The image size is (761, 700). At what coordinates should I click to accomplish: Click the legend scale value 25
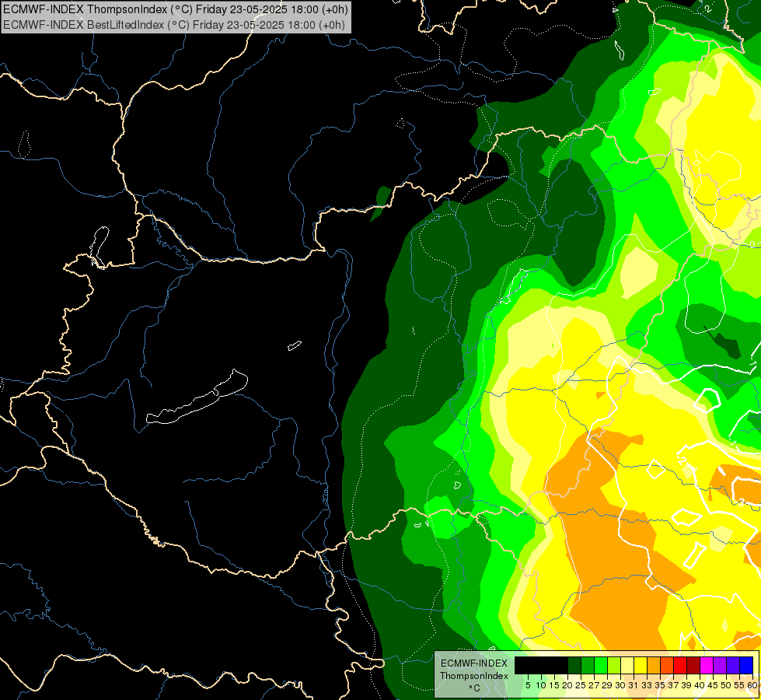coord(581,685)
